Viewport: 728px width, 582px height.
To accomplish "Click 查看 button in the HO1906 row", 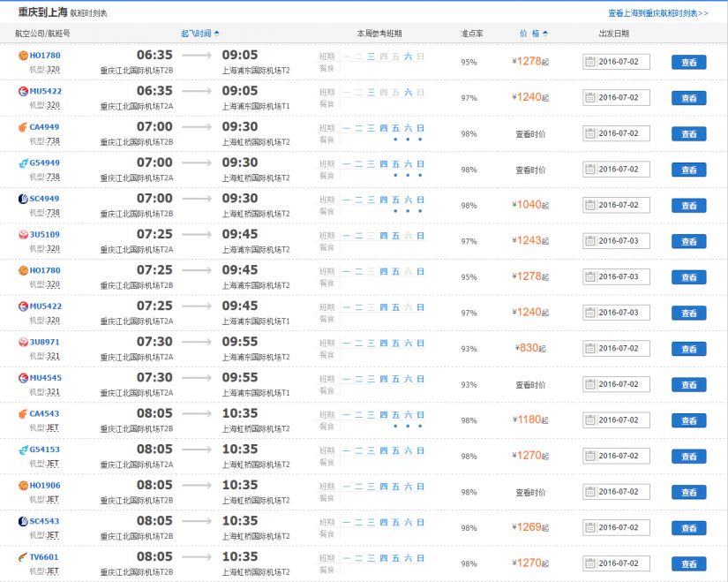I will (x=688, y=491).
